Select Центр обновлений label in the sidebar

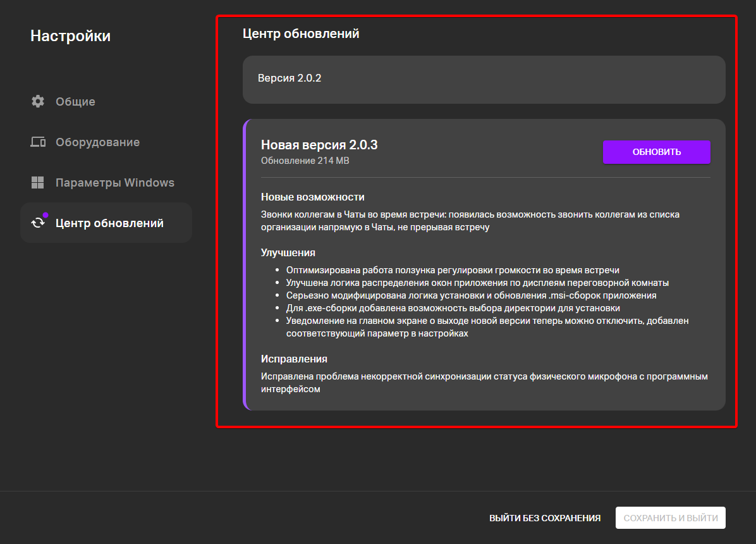(109, 223)
